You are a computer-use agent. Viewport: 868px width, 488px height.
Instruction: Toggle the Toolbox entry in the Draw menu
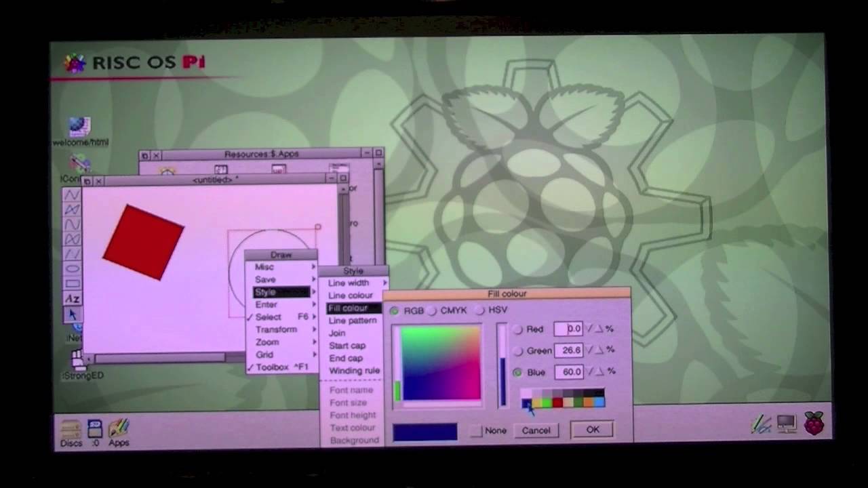point(281,367)
